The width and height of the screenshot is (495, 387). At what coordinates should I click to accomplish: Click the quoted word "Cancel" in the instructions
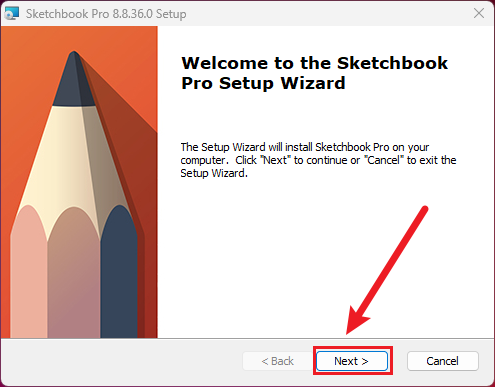(383, 160)
